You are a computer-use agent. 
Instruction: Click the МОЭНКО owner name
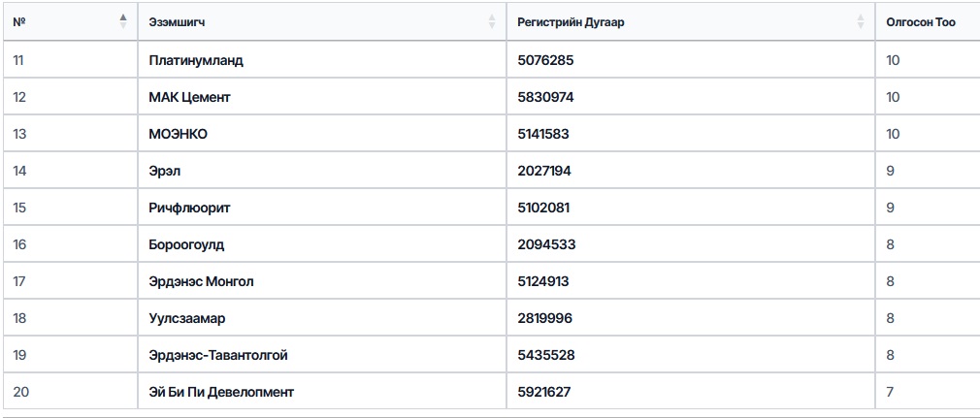[179, 135]
